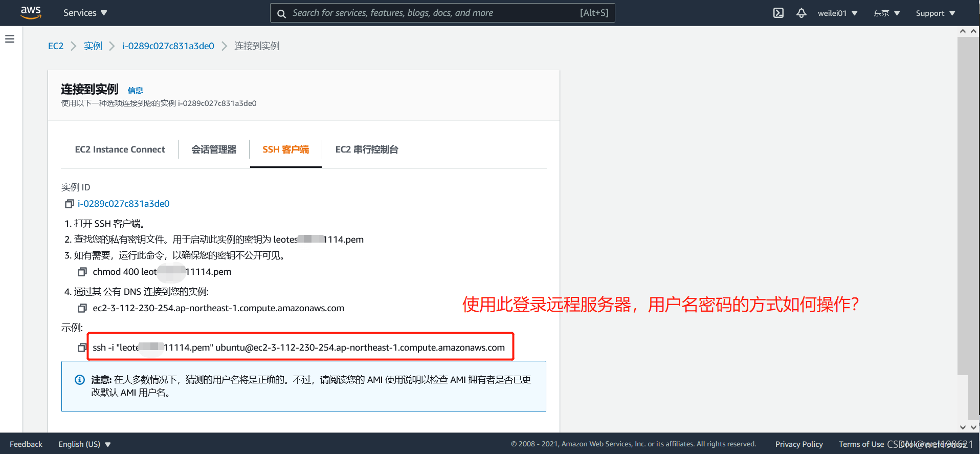Switch to 会话管理器 tab
The width and height of the screenshot is (980, 454).
[x=214, y=149]
